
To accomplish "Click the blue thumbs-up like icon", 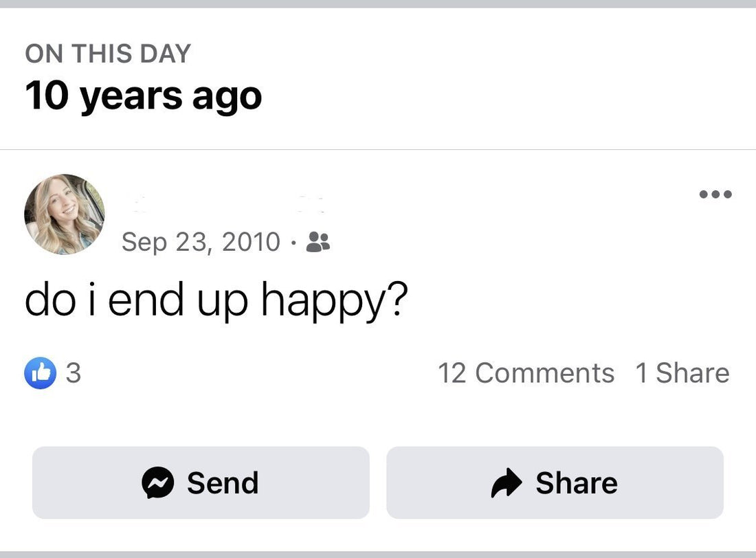I will pos(40,373).
